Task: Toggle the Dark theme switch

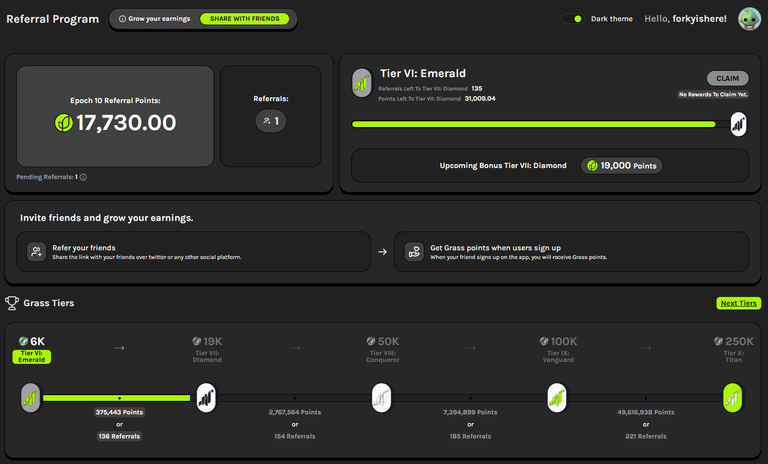Action: click(573, 19)
